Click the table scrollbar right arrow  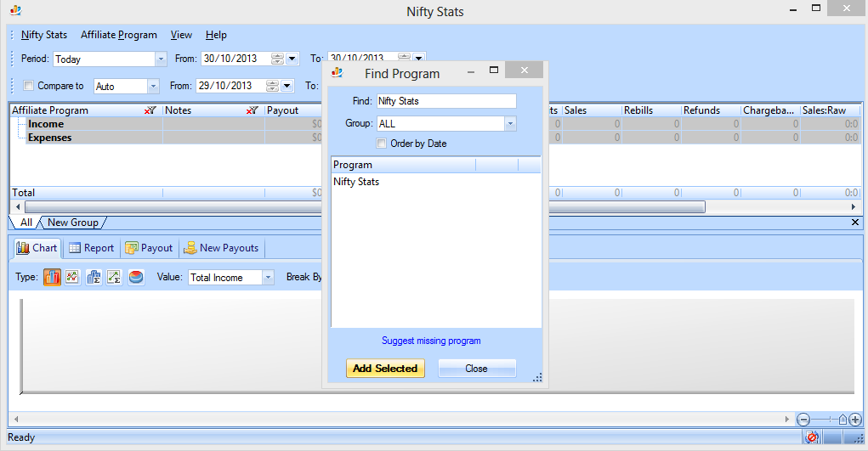point(853,207)
